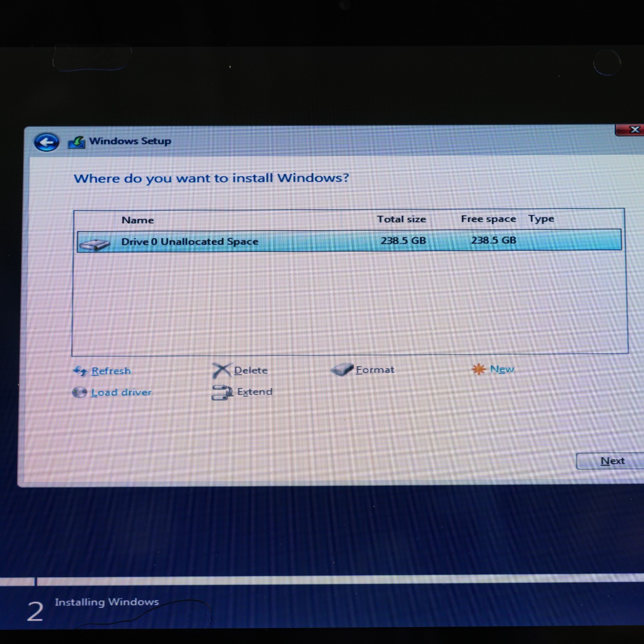644x644 pixels.
Task: Select the Drive 0 Unallocated Space row
Action: tap(349, 241)
